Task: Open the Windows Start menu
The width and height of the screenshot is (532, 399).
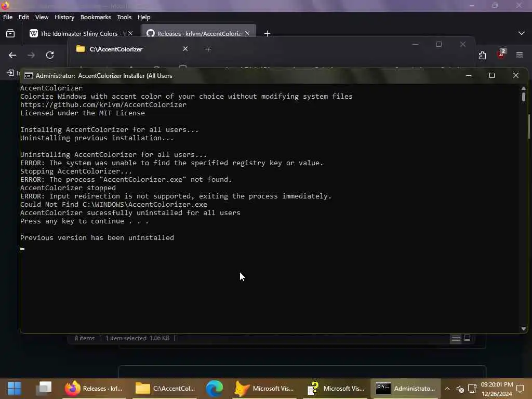Action: (x=14, y=388)
